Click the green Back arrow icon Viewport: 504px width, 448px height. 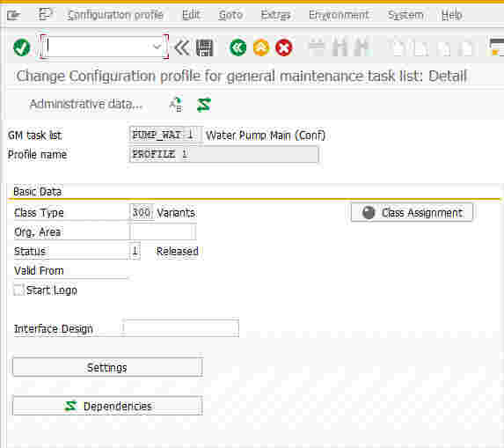(x=237, y=48)
